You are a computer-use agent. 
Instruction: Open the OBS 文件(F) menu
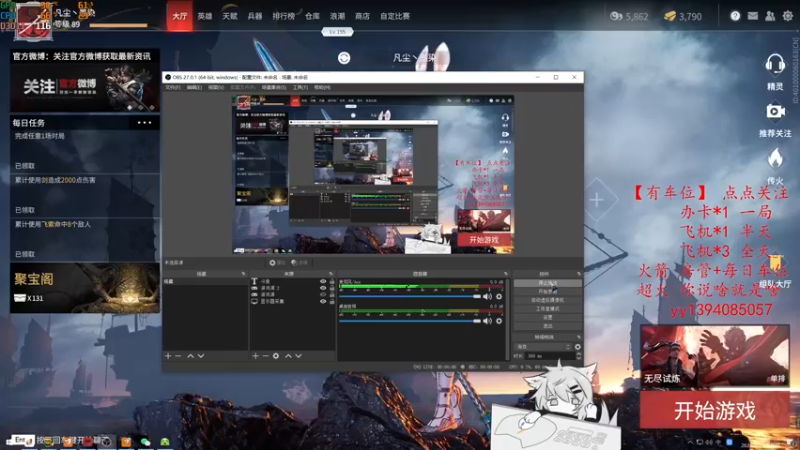[172, 88]
